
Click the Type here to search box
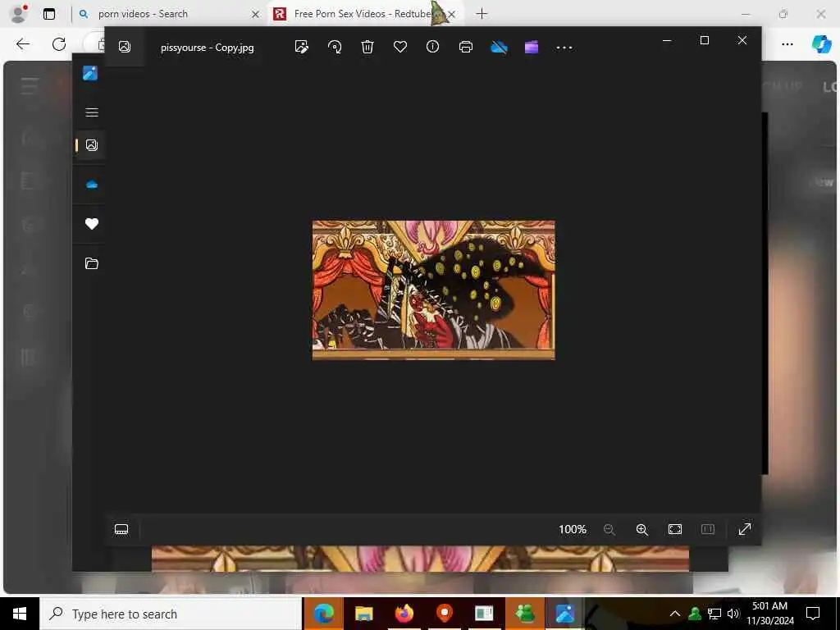tap(171, 614)
